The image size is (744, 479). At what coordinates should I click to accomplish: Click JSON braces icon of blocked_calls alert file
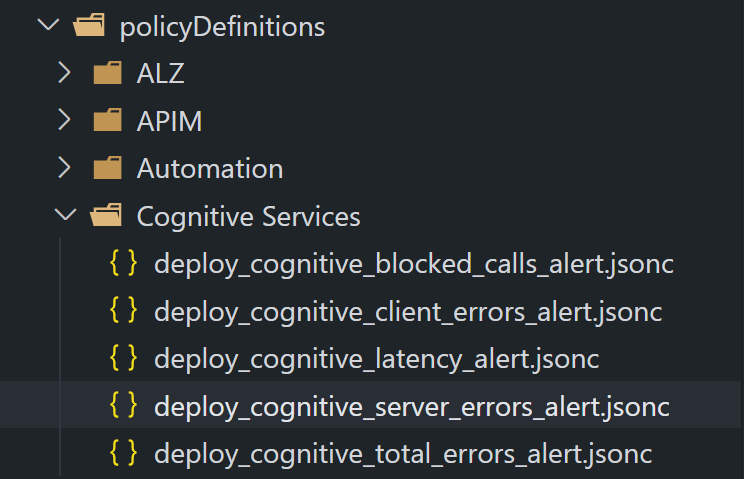coord(123,263)
